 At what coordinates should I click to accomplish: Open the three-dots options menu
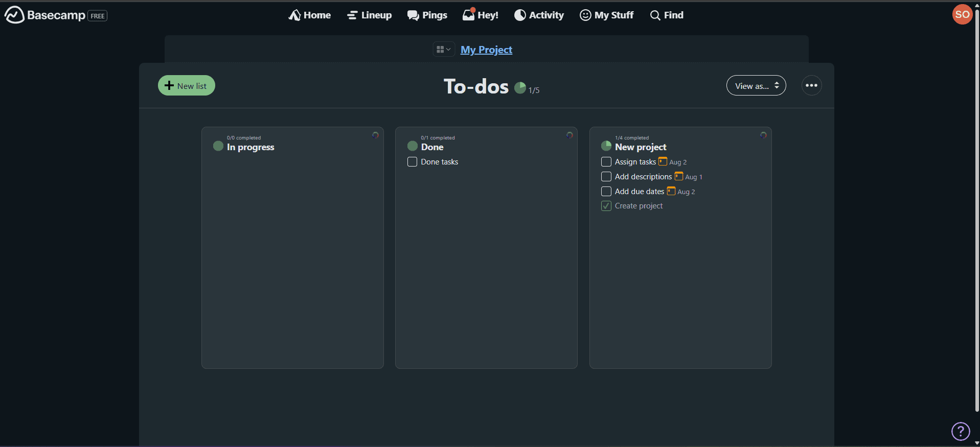tap(811, 85)
